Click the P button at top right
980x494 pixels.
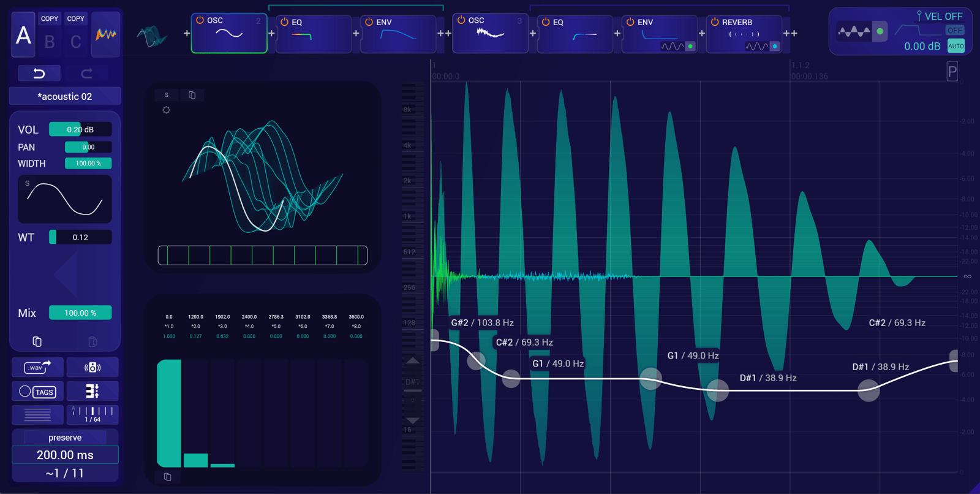[952, 72]
